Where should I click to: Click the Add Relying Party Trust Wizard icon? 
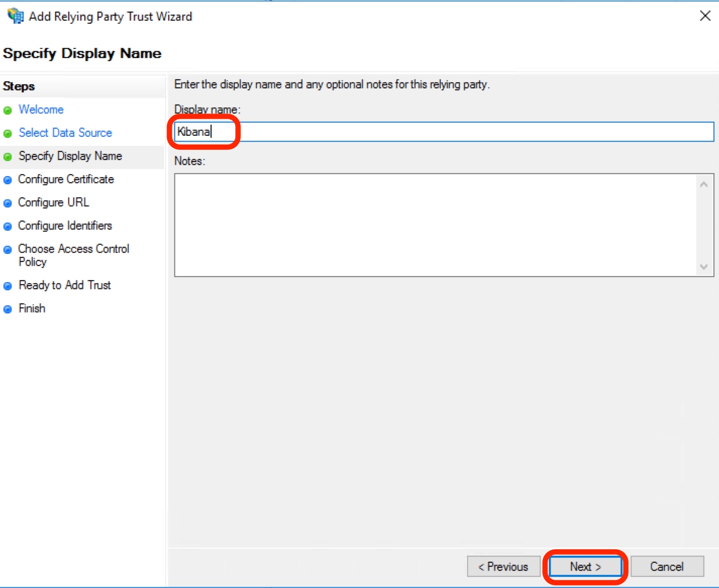coord(16,16)
